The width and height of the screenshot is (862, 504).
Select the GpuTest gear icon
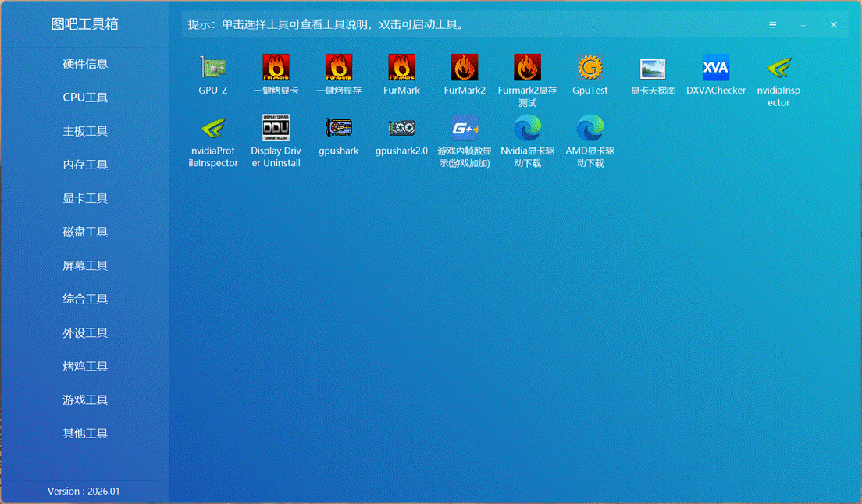click(590, 68)
